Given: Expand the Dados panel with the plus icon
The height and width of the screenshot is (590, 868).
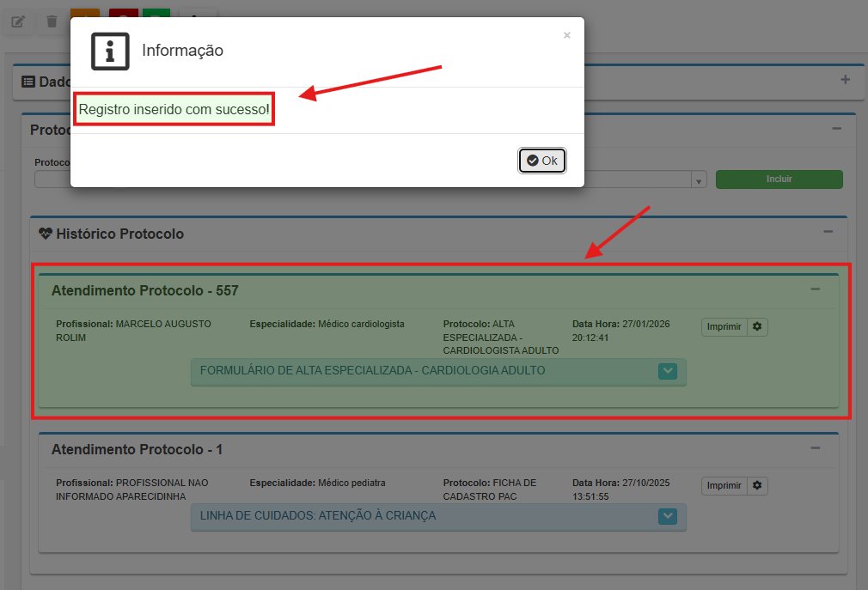Looking at the screenshot, I should 845,80.
